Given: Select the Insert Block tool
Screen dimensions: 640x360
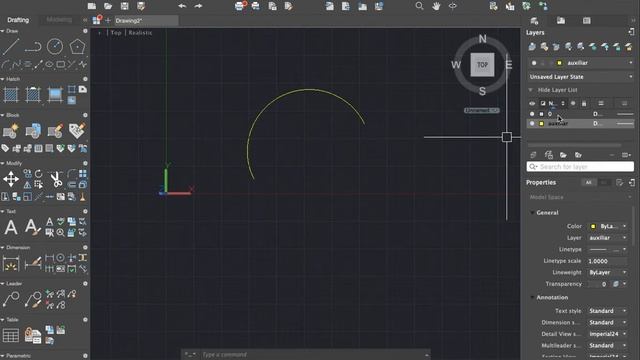Looking at the screenshot, I should pyautogui.click(x=11, y=131).
